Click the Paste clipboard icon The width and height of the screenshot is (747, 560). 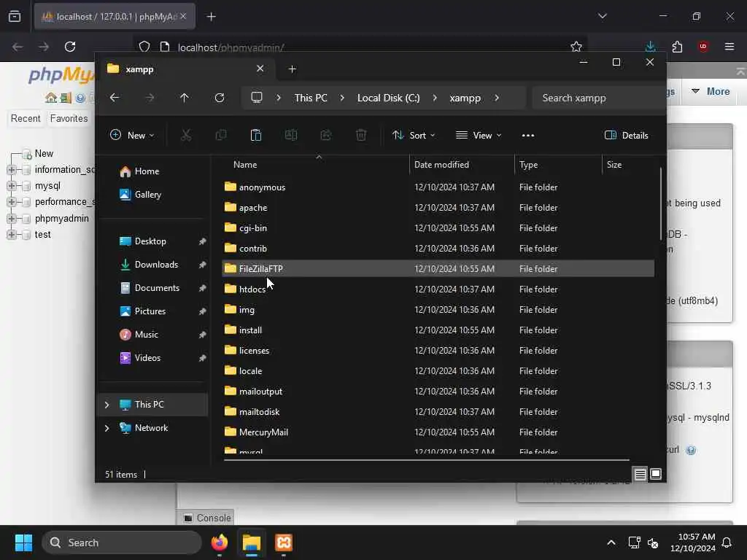point(256,135)
